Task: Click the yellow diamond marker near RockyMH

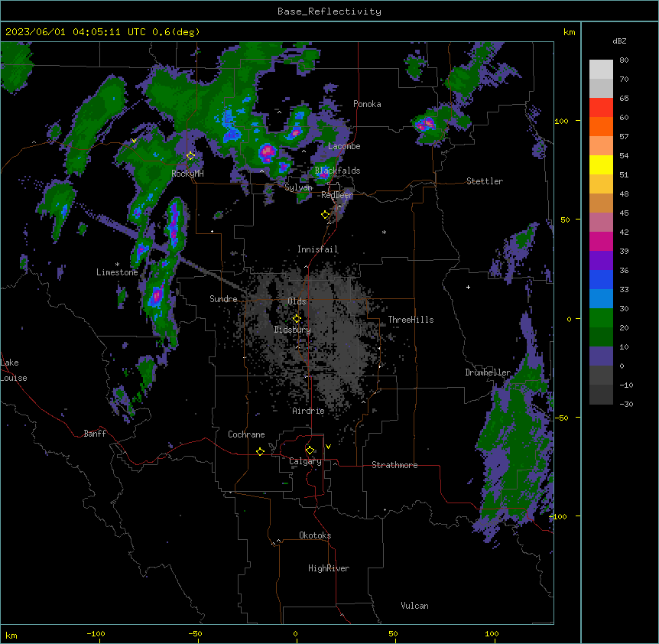Action: (190, 156)
